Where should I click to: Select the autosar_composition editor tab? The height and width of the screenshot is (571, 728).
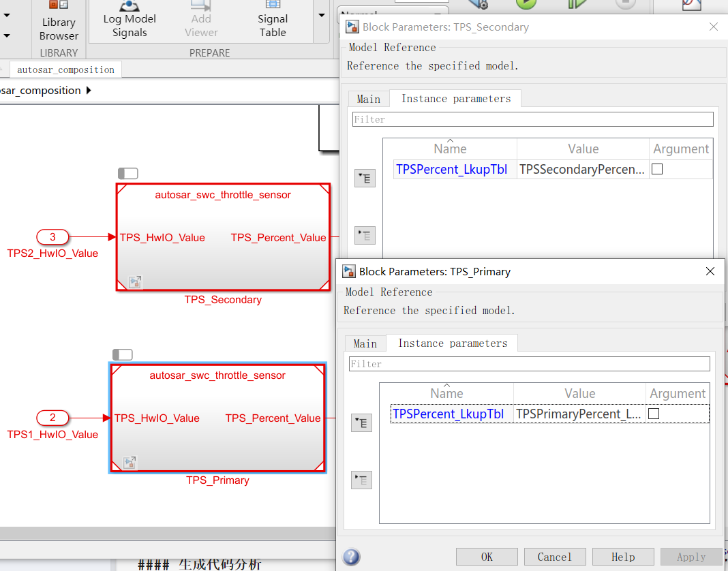[x=65, y=69]
